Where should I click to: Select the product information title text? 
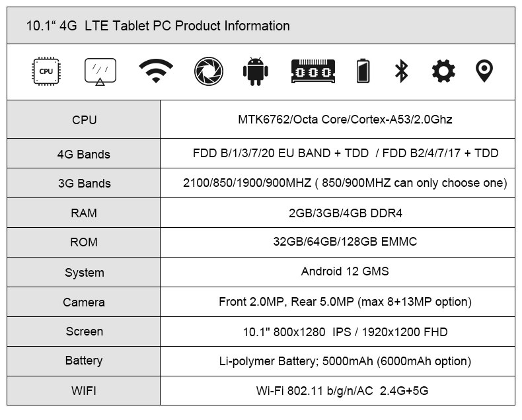(158, 26)
